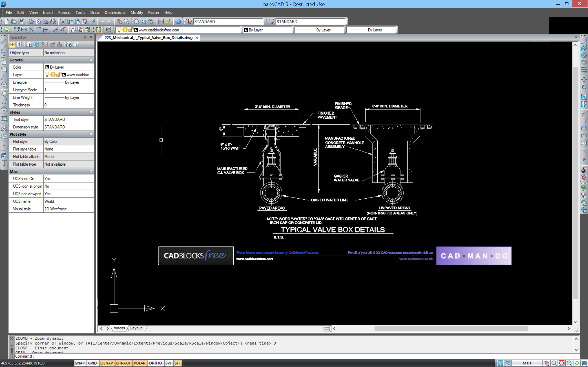
Task: Toggle ORTHO mode in status bar
Action: pyautogui.click(x=155, y=363)
